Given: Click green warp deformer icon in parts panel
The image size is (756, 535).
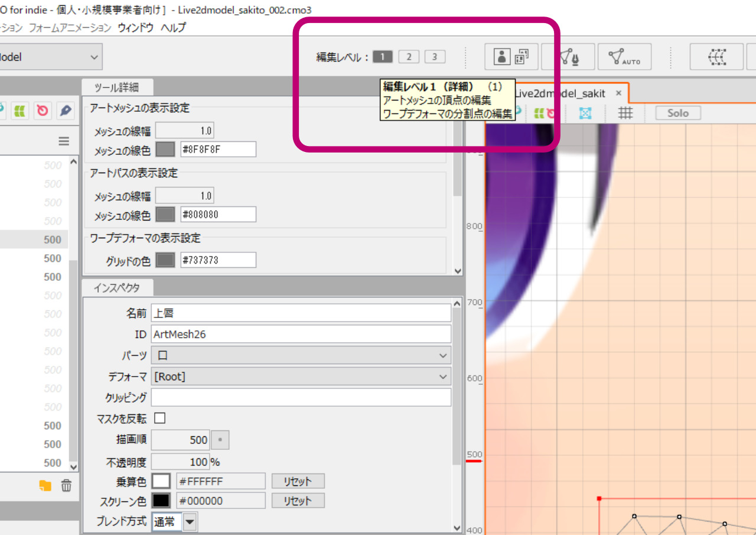Looking at the screenshot, I should pos(21,111).
